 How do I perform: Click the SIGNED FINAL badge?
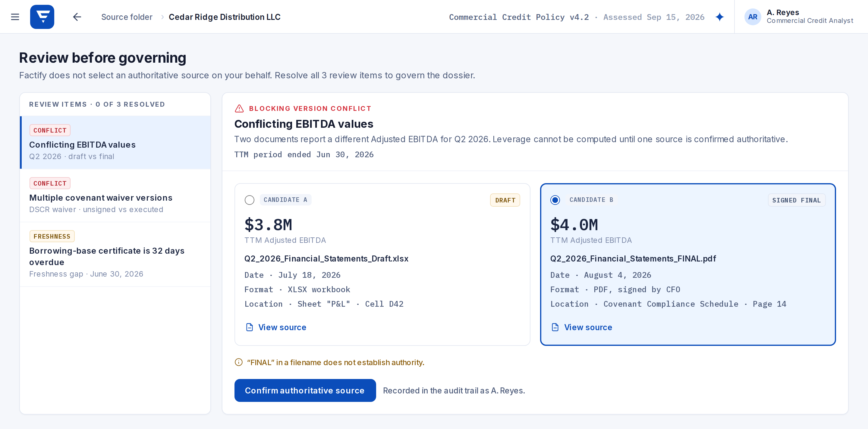[797, 200]
